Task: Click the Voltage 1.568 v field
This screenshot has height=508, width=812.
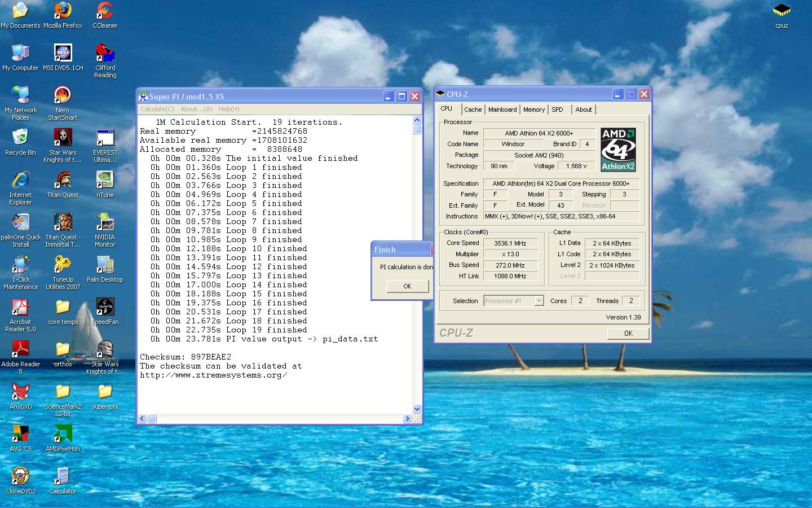Action: click(x=576, y=166)
